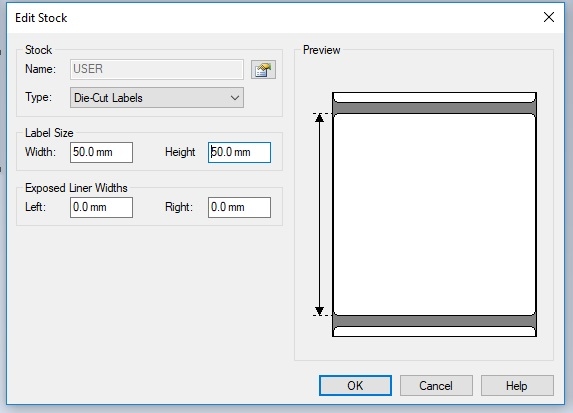Click the Right exposed liner width field

point(239,207)
